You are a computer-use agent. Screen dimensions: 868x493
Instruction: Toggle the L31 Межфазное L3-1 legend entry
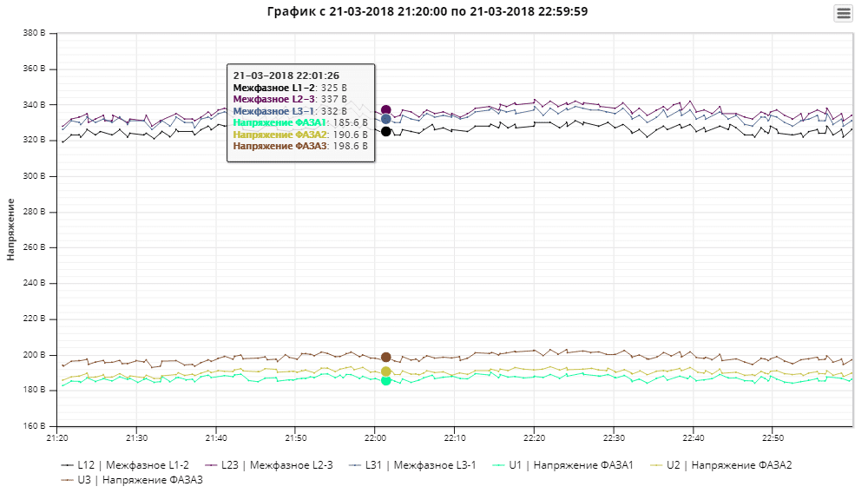[x=420, y=465]
